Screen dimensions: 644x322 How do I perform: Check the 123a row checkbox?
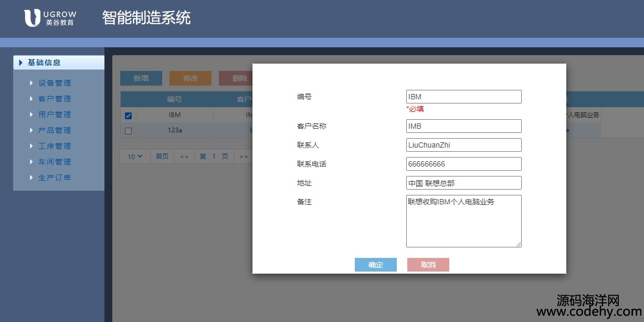(129, 131)
